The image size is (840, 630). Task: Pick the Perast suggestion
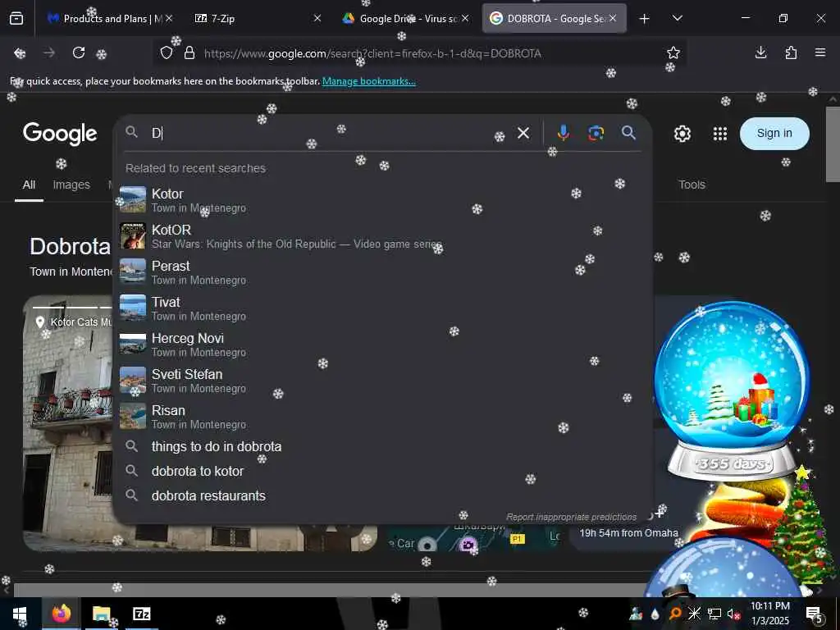(x=382, y=272)
